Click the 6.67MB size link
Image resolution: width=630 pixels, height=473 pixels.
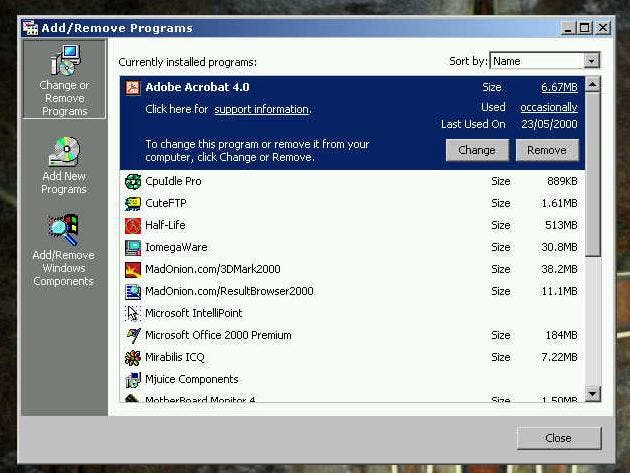[x=559, y=88]
